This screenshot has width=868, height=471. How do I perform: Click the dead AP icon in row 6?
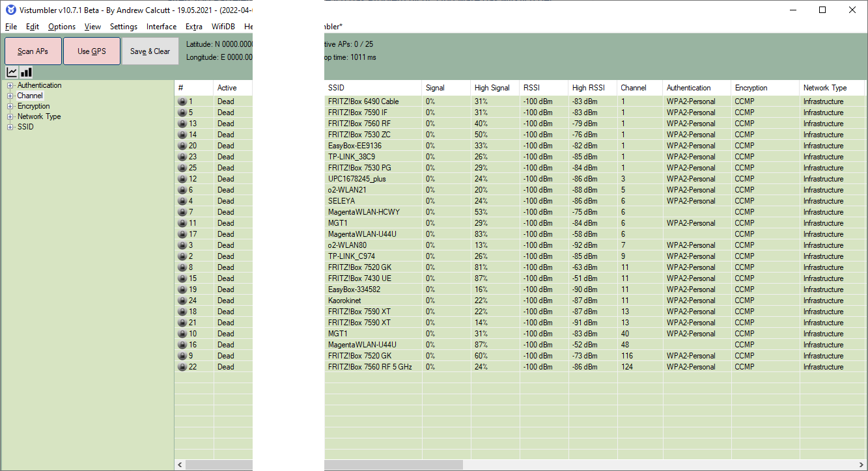[x=182, y=190]
